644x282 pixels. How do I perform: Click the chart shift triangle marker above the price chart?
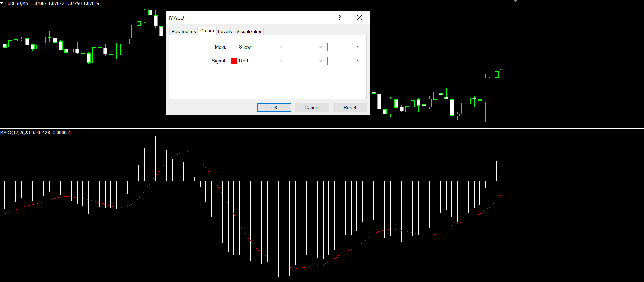515,1
